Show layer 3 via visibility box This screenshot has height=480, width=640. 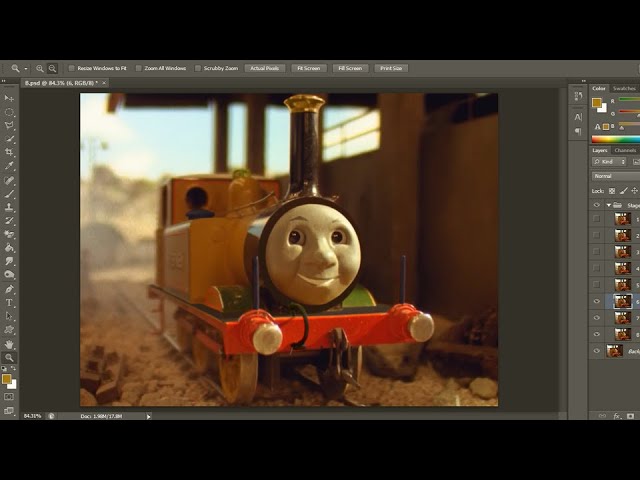597,251
